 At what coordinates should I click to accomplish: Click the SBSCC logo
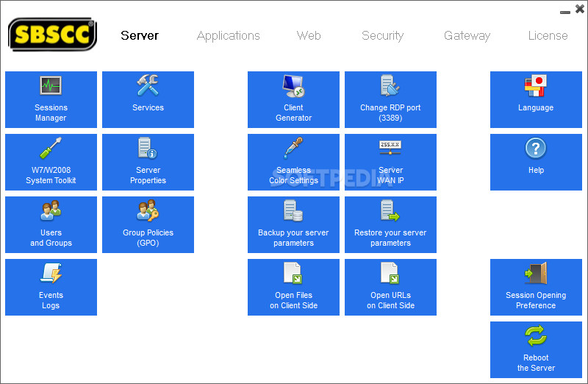coord(52,34)
